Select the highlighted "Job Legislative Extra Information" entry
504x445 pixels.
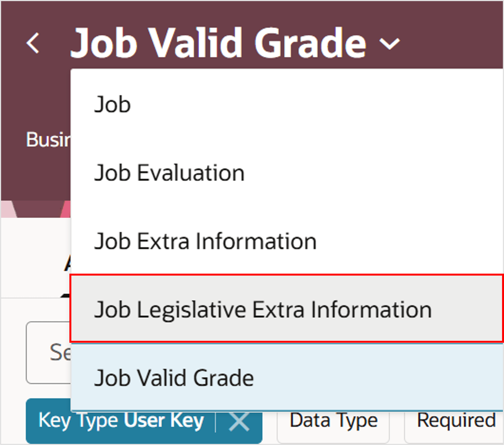263,310
